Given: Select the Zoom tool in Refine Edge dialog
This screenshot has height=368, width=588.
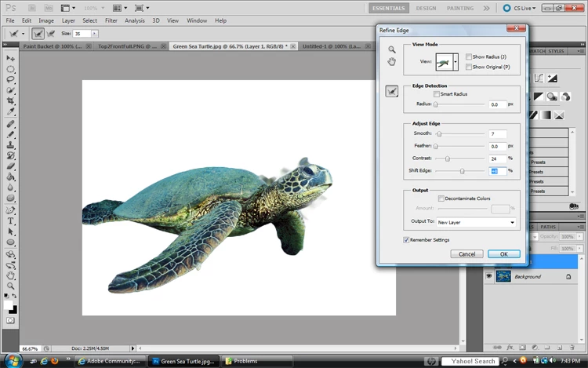Looking at the screenshot, I should [x=392, y=49].
